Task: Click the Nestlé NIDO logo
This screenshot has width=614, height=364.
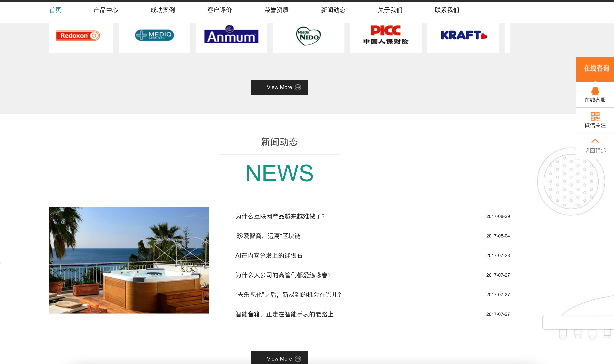Action: pyautogui.click(x=308, y=36)
